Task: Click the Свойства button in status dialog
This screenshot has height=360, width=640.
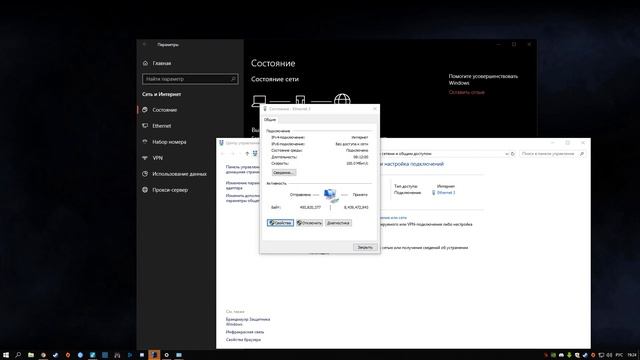Action: coord(280,223)
